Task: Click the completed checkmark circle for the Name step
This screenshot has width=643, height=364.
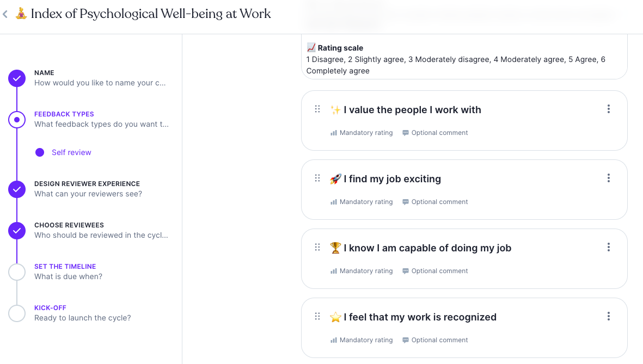Action: click(x=17, y=78)
